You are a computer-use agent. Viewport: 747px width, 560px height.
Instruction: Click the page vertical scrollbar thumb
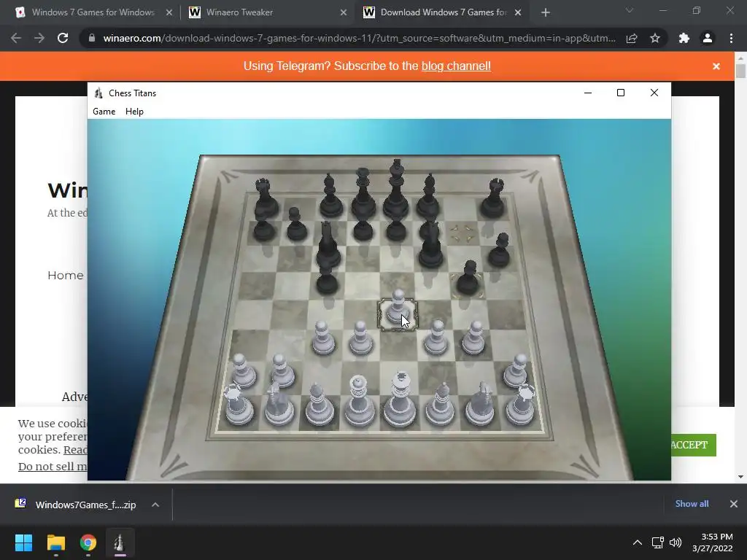(x=740, y=71)
